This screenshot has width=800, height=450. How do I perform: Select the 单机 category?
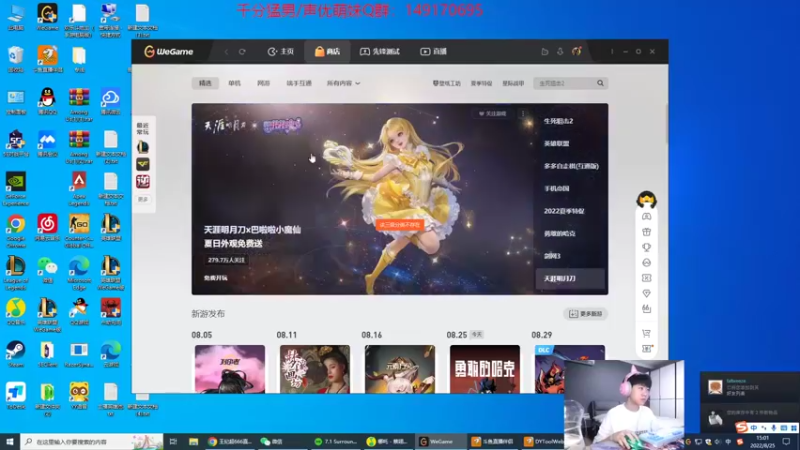click(x=234, y=83)
